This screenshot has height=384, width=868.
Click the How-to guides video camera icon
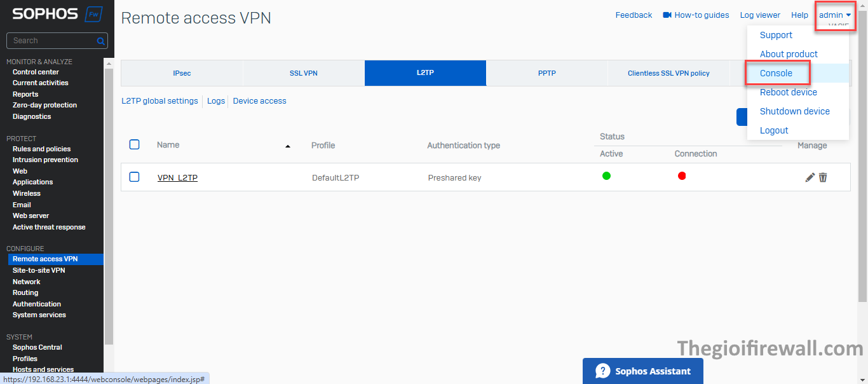click(x=667, y=15)
